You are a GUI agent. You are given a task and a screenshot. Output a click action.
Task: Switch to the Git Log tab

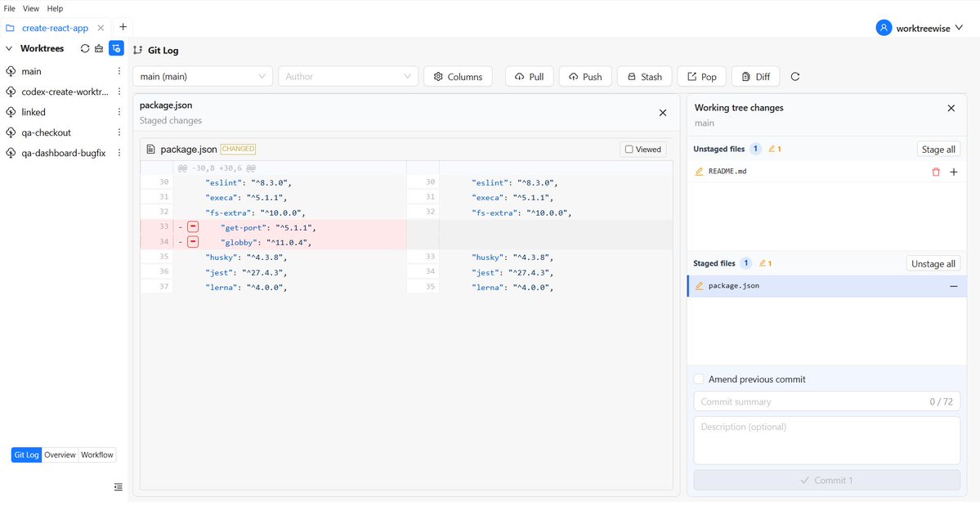click(27, 455)
